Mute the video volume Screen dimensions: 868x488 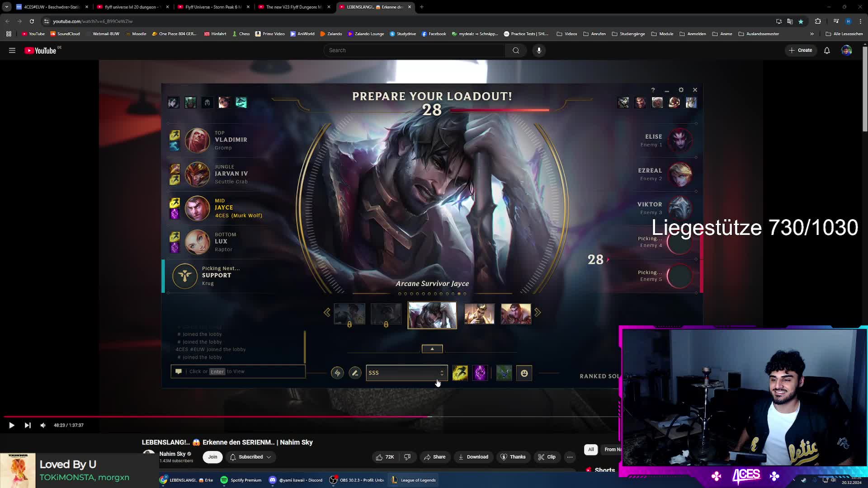43,425
